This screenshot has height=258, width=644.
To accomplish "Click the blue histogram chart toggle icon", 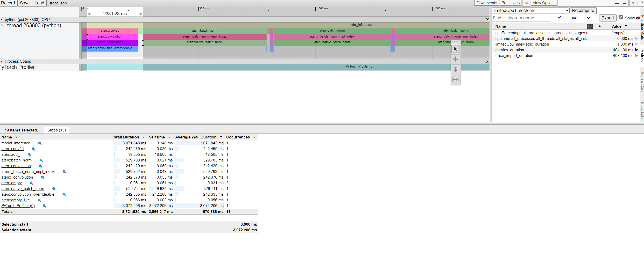I will tap(559, 18).
